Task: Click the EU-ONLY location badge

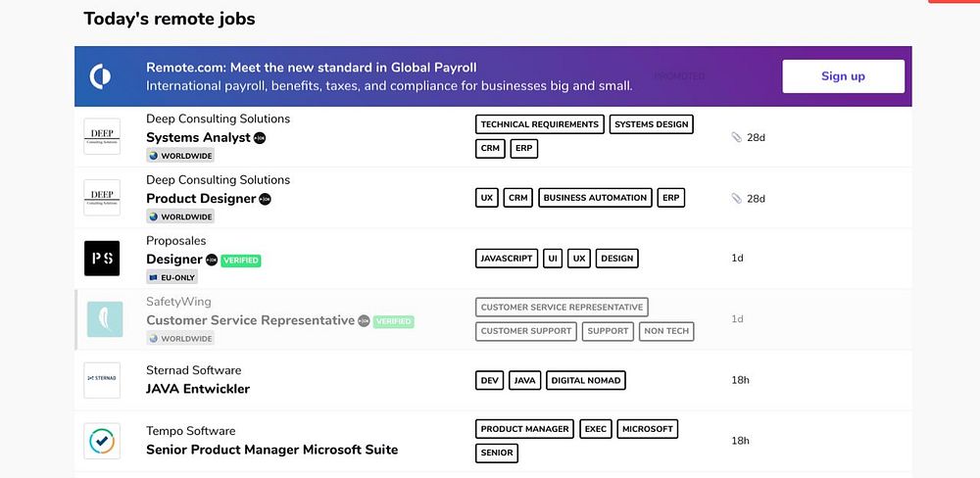Action: point(171,277)
